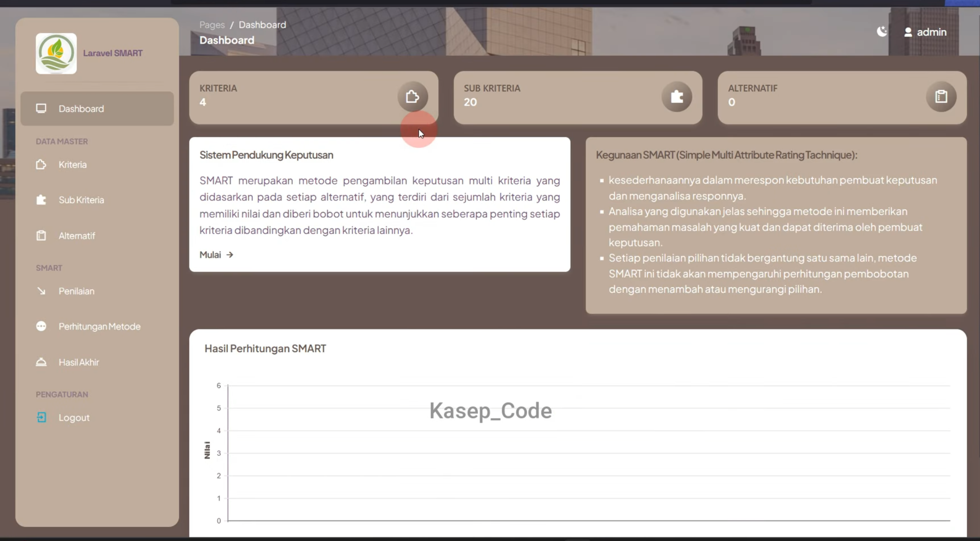The image size is (980, 541).
Task: Click the Penilaian arrow icon in sidebar
Action: tap(41, 291)
